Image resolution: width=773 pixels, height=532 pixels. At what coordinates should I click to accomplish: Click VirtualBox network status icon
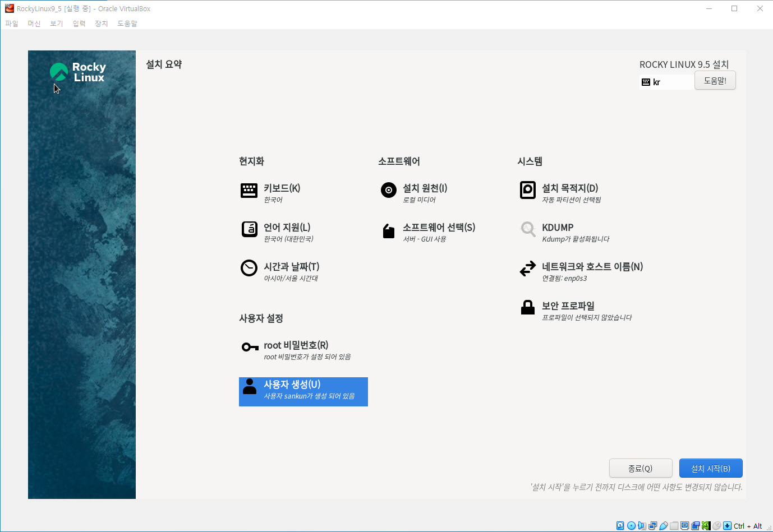(652, 526)
